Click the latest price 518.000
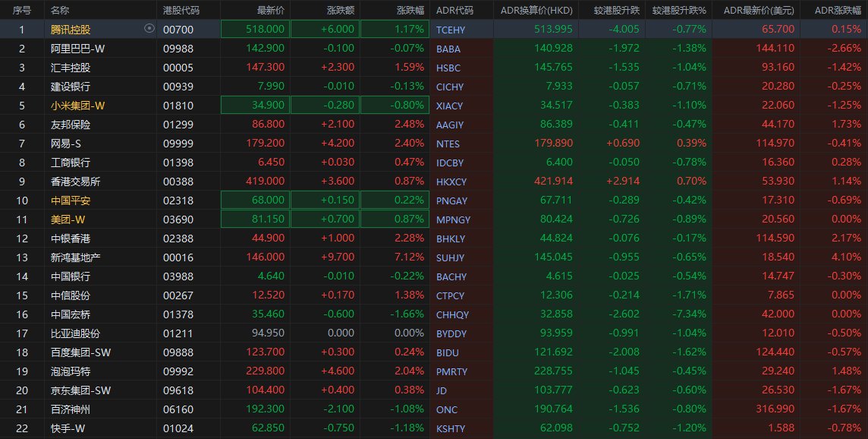 point(265,30)
